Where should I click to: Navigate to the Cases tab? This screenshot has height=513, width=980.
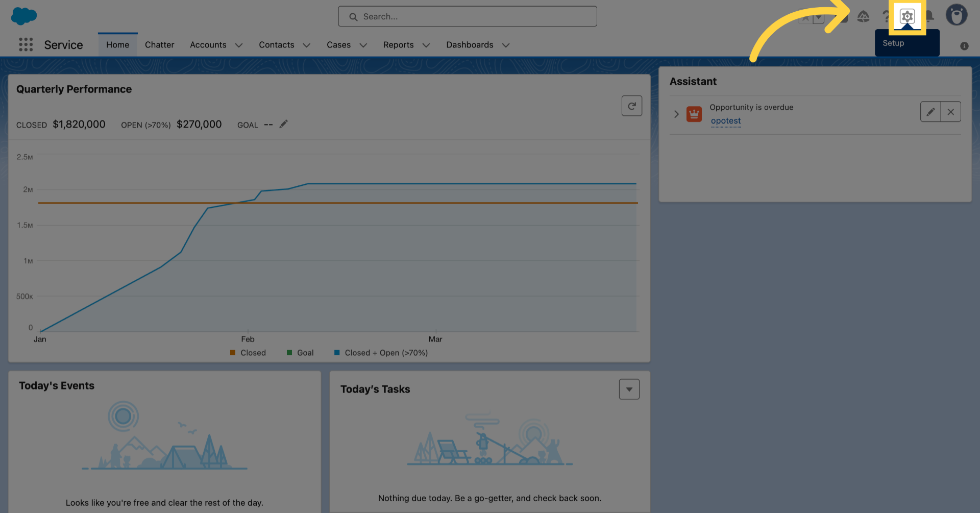click(x=339, y=45)
